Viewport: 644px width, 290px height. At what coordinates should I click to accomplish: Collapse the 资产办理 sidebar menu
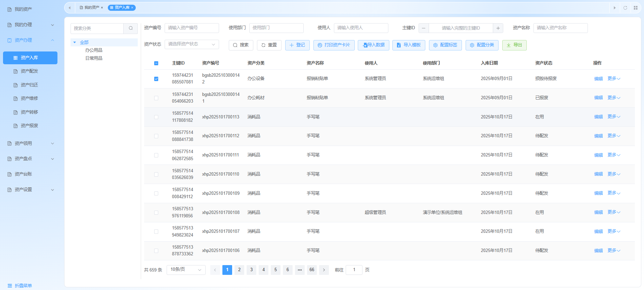pos(52,40)
